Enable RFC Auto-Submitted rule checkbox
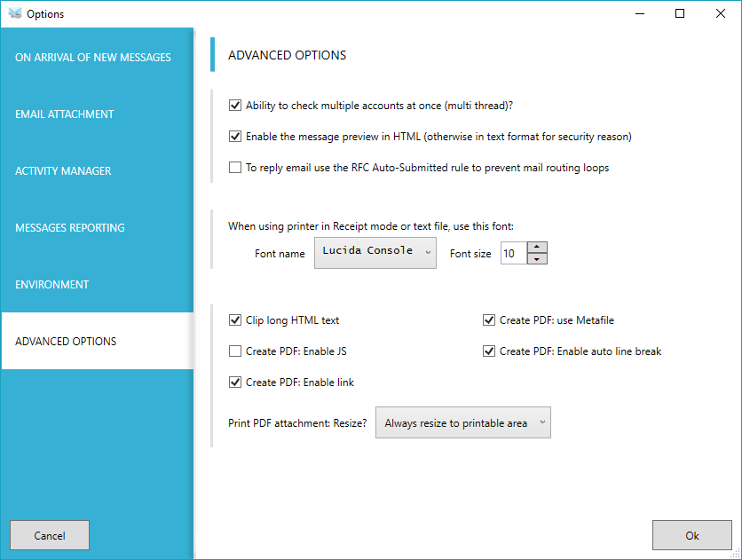Viewport: 742px width, 560px height. click(x=235, y=168)
